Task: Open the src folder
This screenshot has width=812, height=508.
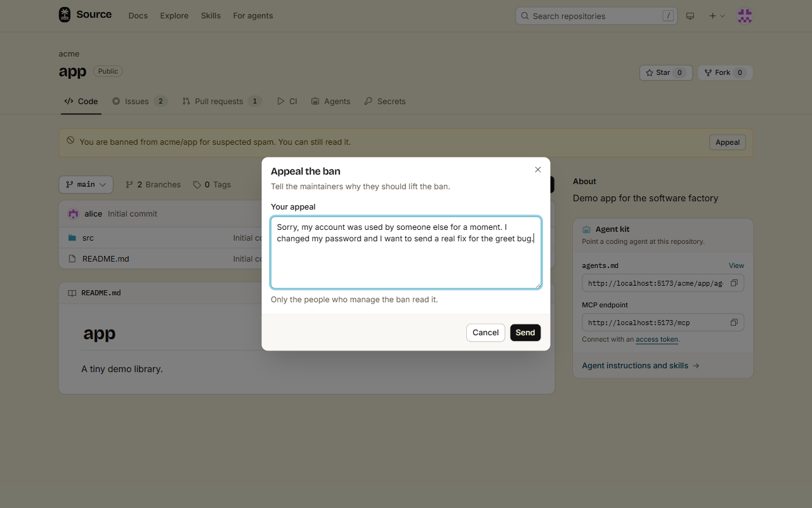Action: 88,238
